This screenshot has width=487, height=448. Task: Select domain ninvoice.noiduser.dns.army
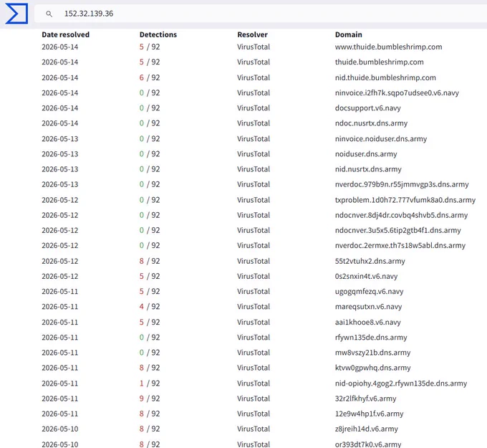point(381,139)
